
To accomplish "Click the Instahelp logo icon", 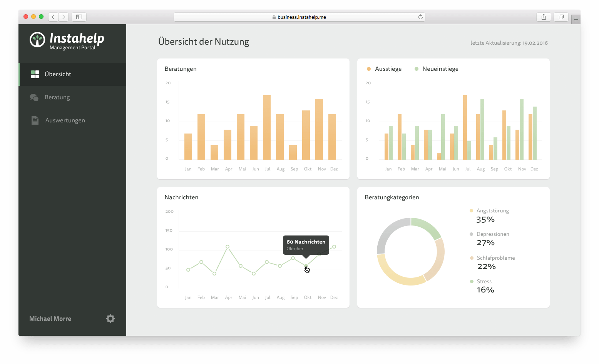I will pyautogui.click(x=37, y=40).
